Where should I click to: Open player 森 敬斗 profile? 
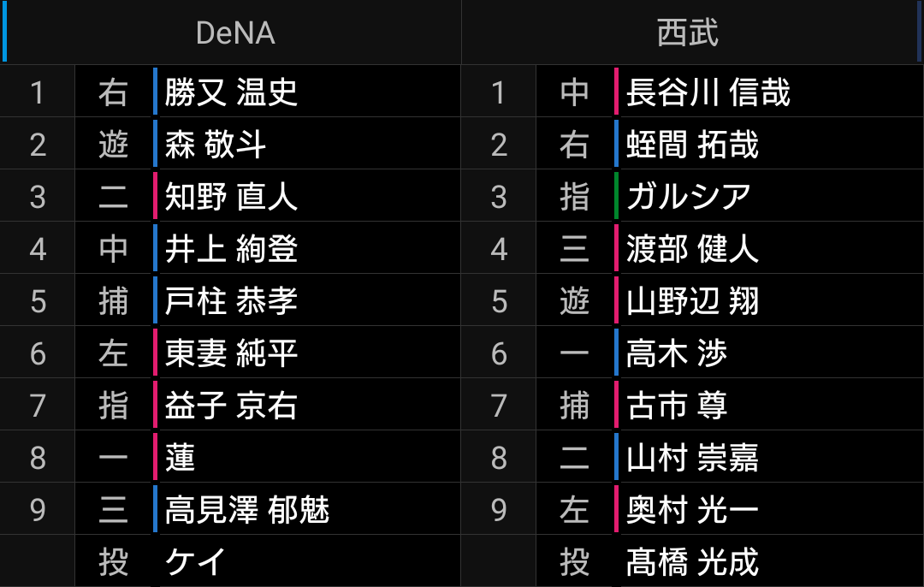(x=215, y=145)
